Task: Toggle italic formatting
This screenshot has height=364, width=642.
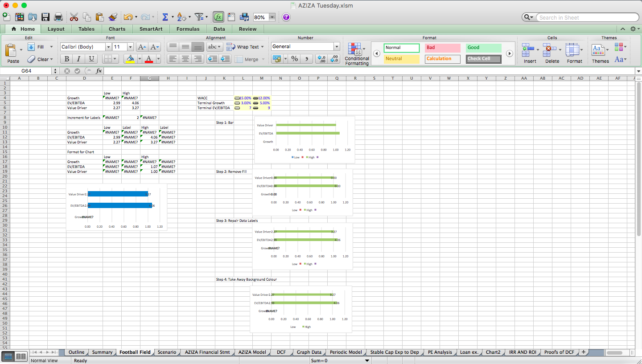Action: [78, 58]
